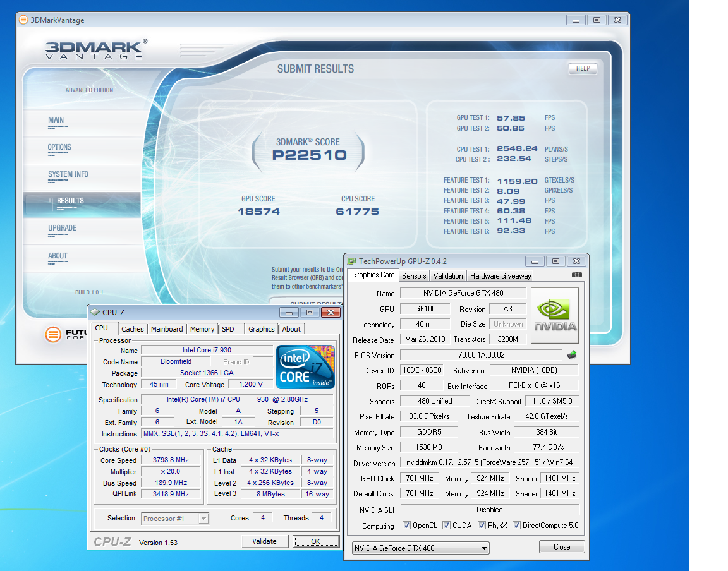This screenshot has height=571, width=728.
Task: Click the Shaders value 480 Unified
Action: point(435,401)
